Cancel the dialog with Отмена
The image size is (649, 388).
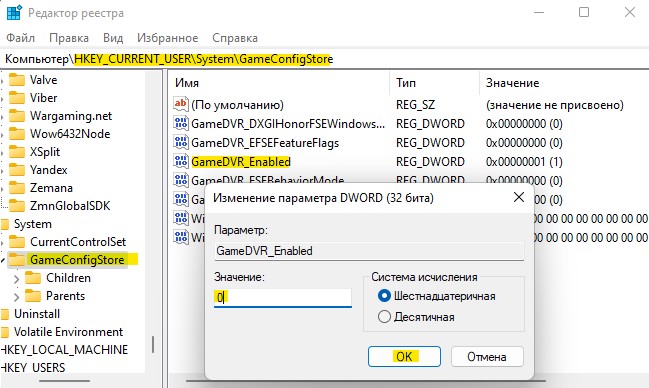tap(487, 357)
